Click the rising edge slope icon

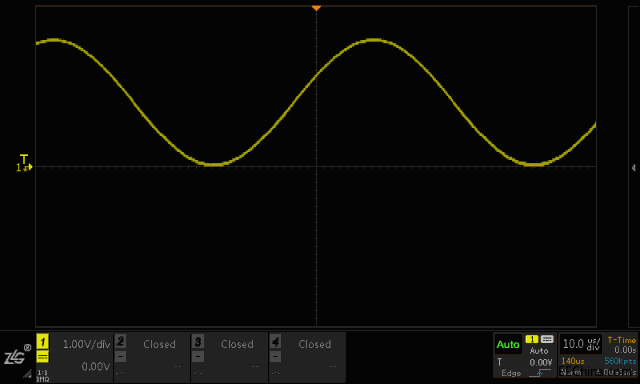coord(538,373)
